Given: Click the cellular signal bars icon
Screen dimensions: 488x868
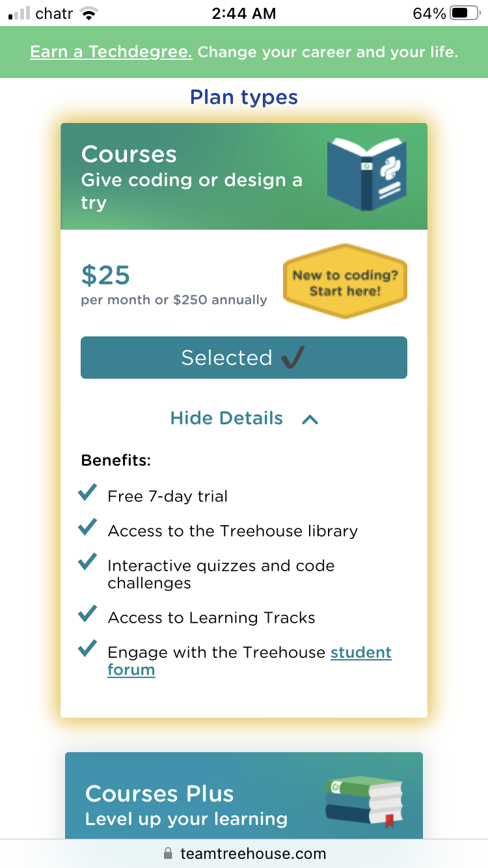Looking at the screenshot, I should pyautogui.click(x=20, y=13).
